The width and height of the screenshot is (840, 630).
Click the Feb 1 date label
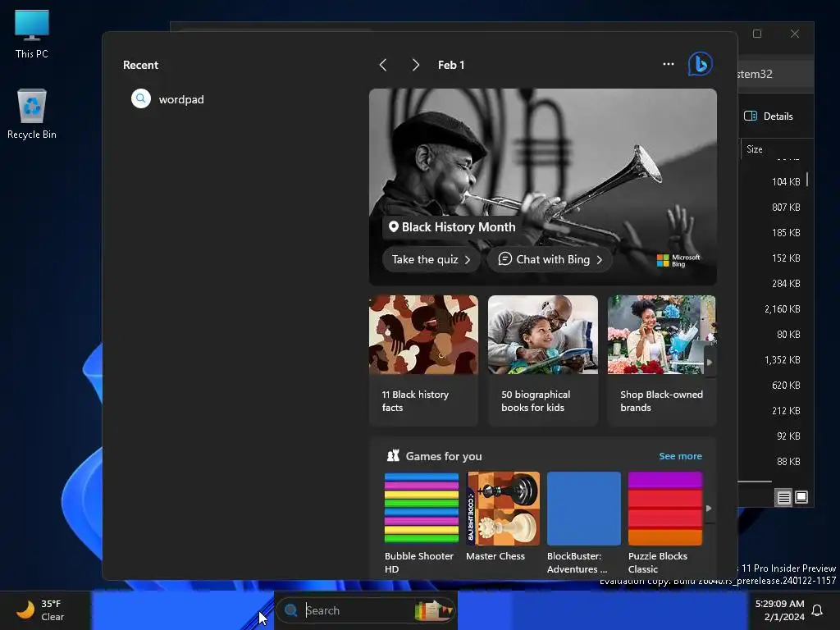coord(451,65)
